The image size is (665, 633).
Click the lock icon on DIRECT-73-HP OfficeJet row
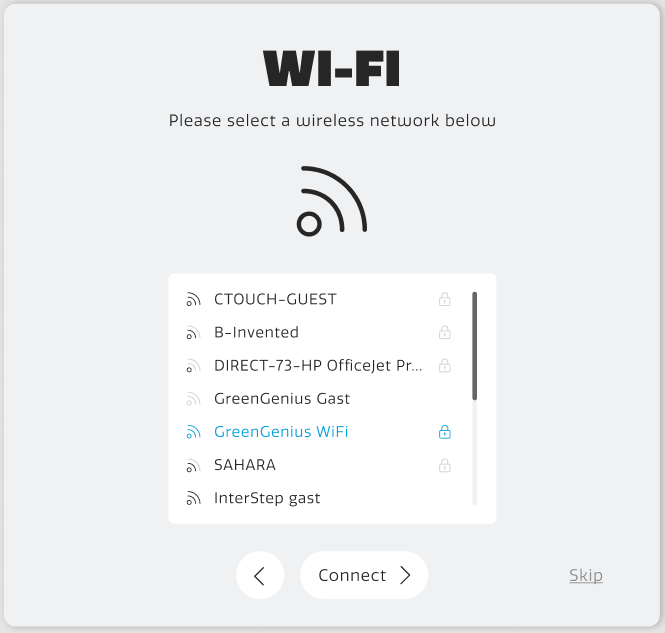[445, 365]
